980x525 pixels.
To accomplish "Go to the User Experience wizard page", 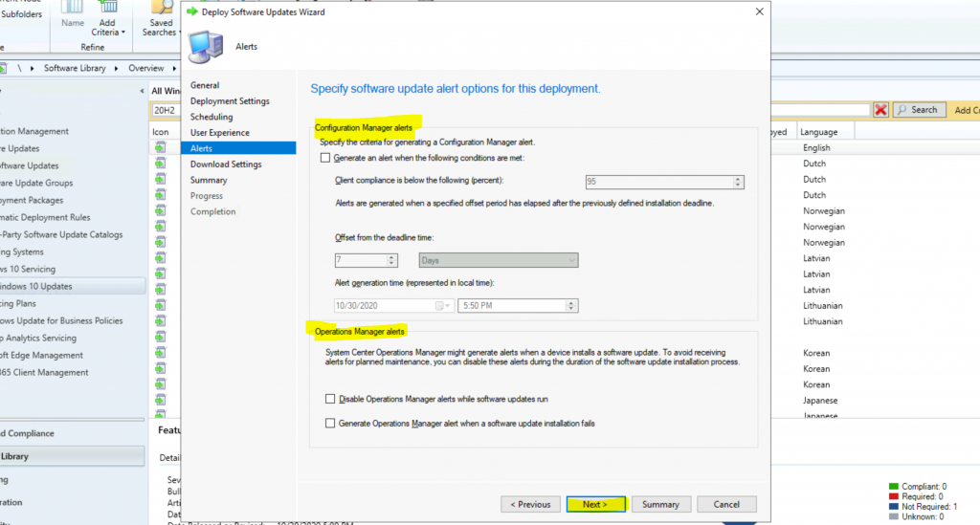I will coord(220,132).
